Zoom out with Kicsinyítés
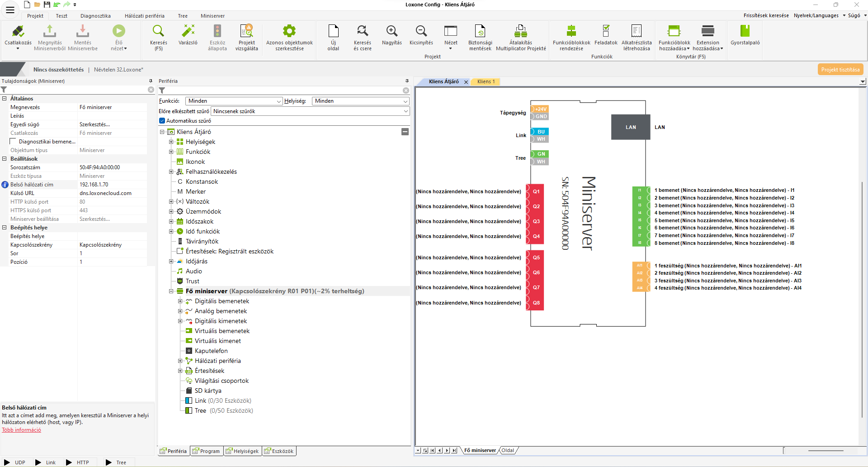Image resolution: width=868 pixels, height=467 pixels. tap(421, 31)
